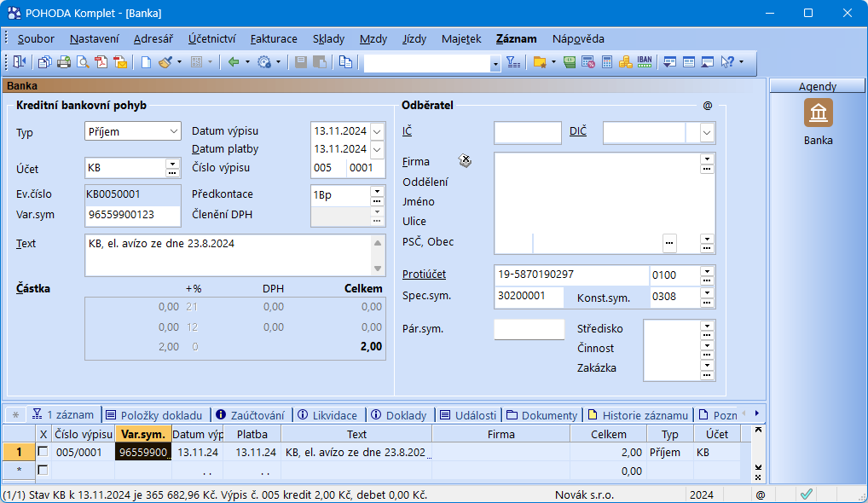This screenshot has height=503, width=868.
Task: Switch to the Zaúčtování tab
Action: [x=250, y=415]
